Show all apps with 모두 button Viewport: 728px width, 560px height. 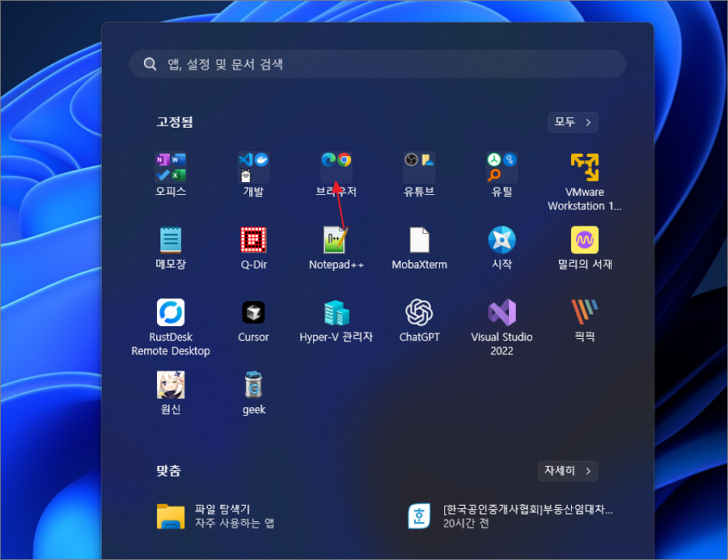[x=573, y=122]
